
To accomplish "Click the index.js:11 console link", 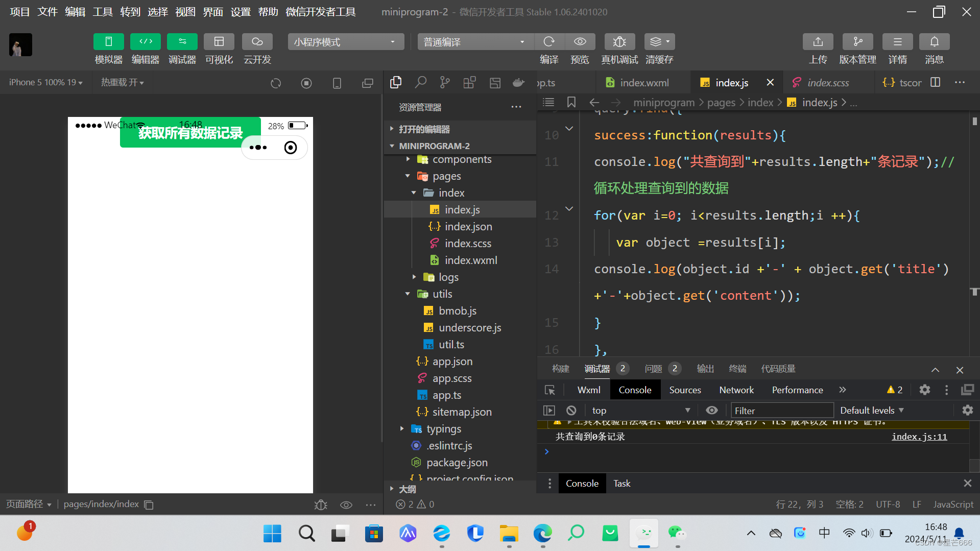I will 918,437.
